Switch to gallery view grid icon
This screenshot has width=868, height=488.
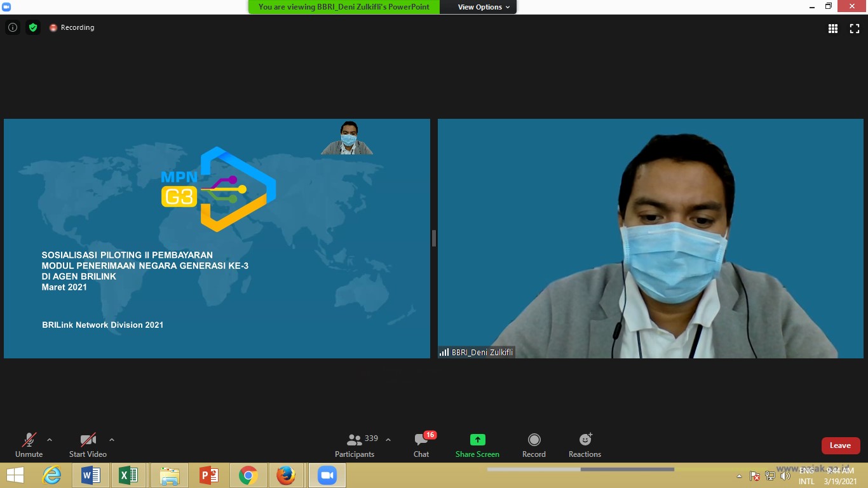pos(833,29)
